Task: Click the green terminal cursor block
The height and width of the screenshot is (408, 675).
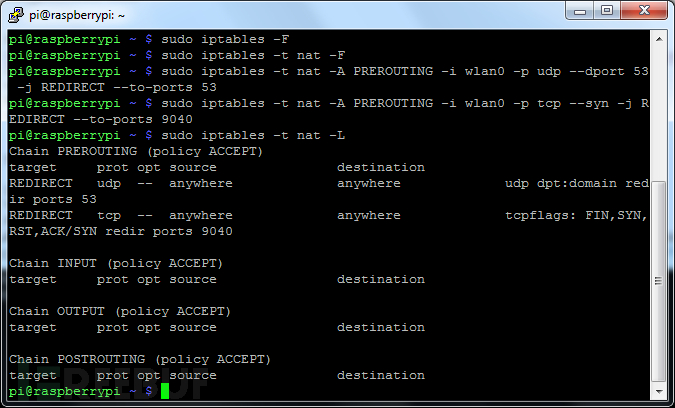Action: coord(165,391)
